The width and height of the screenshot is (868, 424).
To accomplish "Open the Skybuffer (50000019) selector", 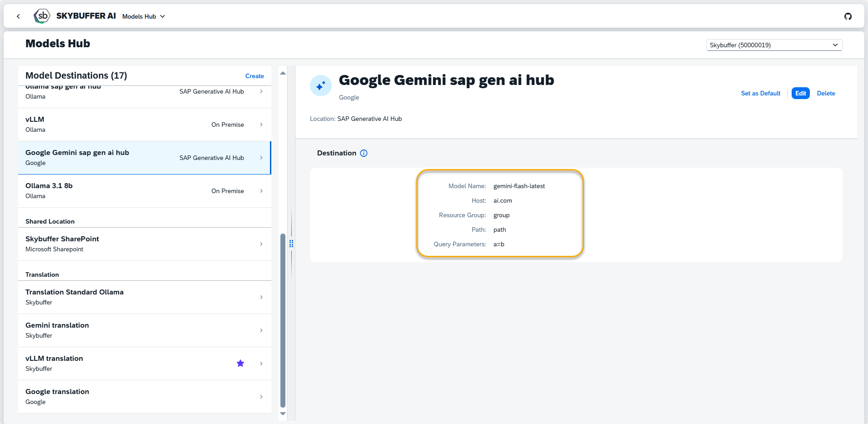I will pyautogui.click(x=773, y=45).
